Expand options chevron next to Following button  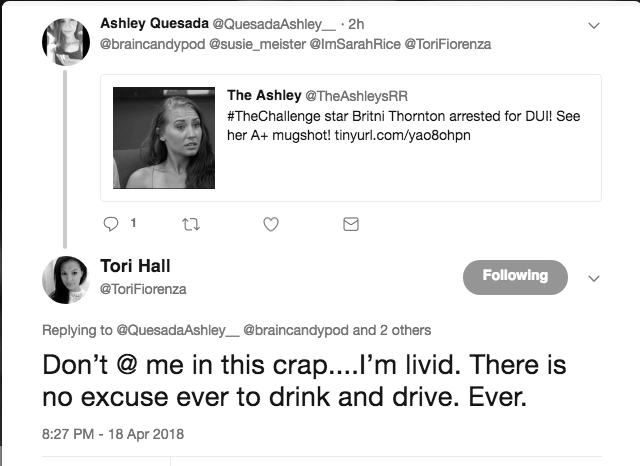click(593, 279)
